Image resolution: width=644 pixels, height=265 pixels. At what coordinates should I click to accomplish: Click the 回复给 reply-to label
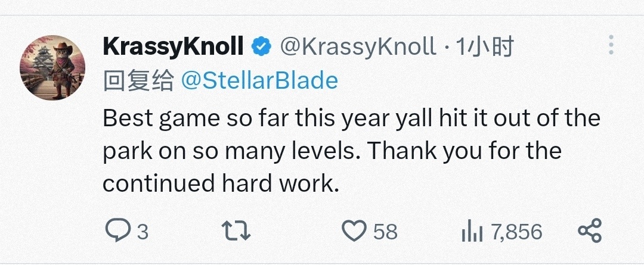(138, 80)
